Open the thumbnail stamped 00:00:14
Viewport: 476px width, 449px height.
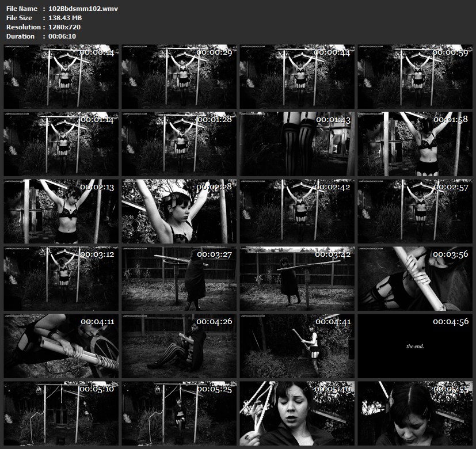[61, 77]
